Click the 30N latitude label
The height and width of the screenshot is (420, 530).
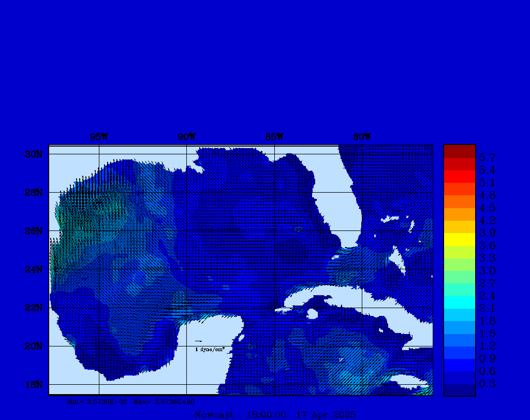pyautogui.click(x=33, y=154)
